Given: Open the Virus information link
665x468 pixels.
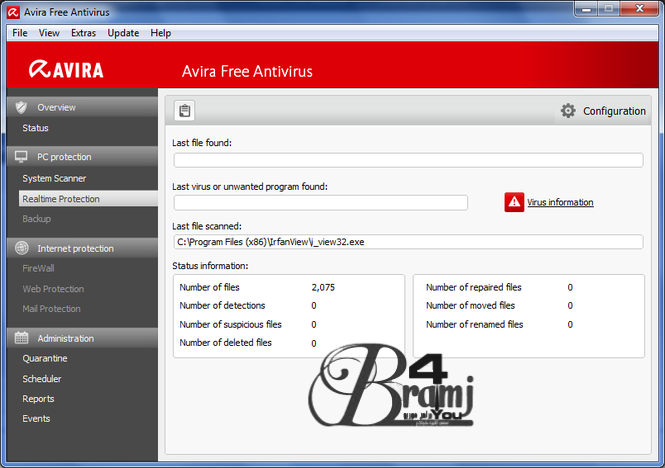Looking at the screenshot, I should [560, 202].
